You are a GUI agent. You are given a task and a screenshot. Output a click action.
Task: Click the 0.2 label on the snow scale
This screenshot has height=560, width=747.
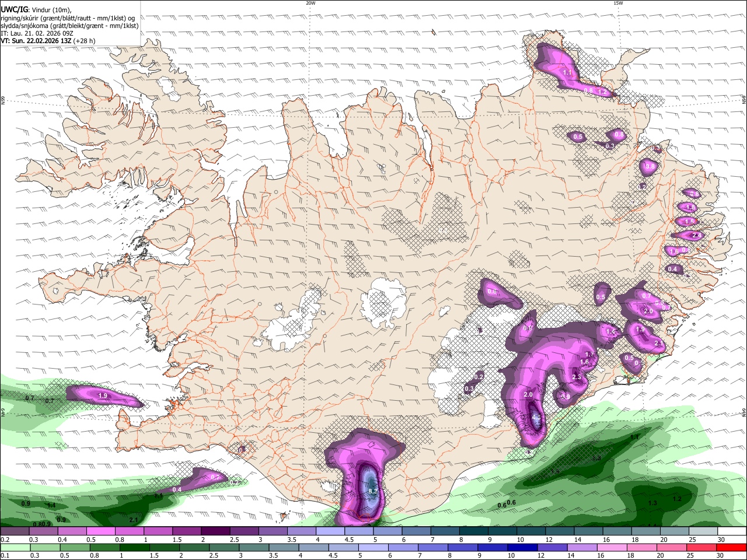(5, 540)
